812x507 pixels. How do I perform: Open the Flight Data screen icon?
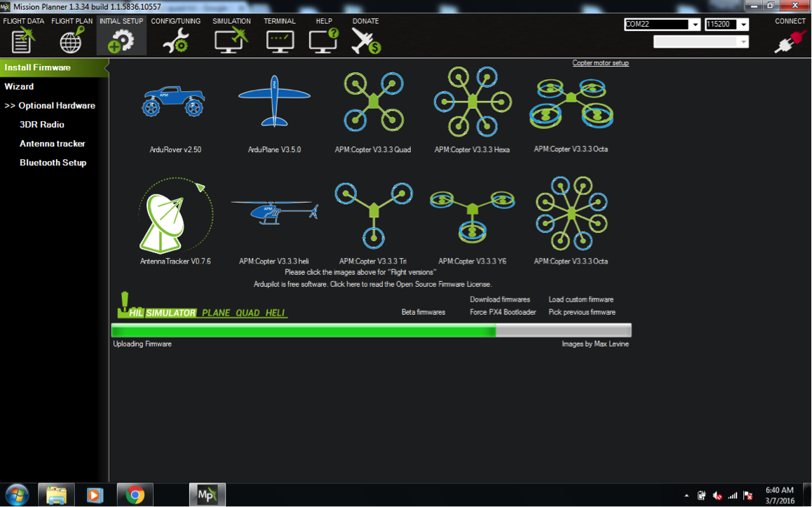pos(22,41)
